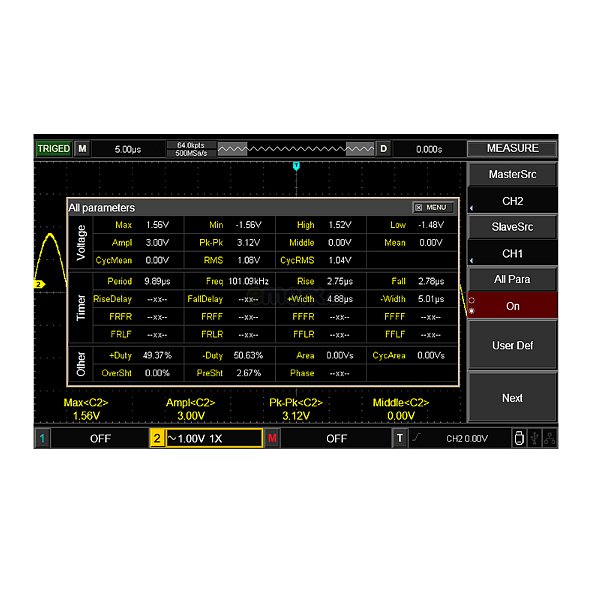Click the cyan trigger position marker
The width and height of the screenshot is (590, 590).
click(x=296, y=166)
